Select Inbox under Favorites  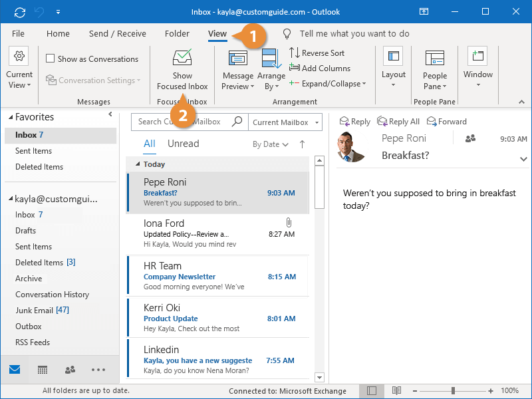(61, 135)
